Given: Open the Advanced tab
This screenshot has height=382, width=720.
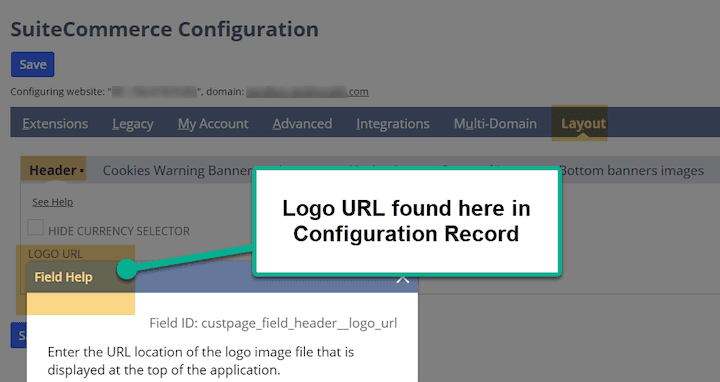Looking at the screenshot, I should [302, 124].
